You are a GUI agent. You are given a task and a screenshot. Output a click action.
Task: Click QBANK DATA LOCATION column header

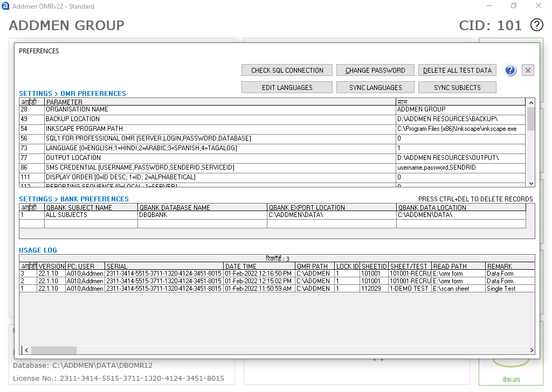pos(461,207)
